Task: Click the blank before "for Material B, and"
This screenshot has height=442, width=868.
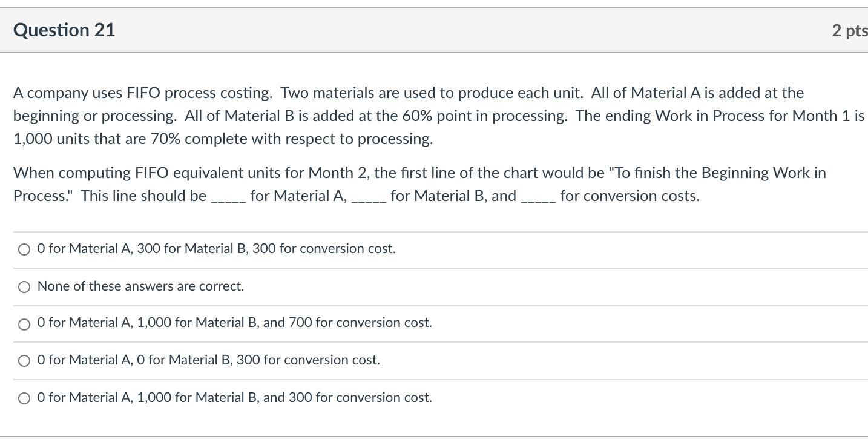Action: point(369,197)
